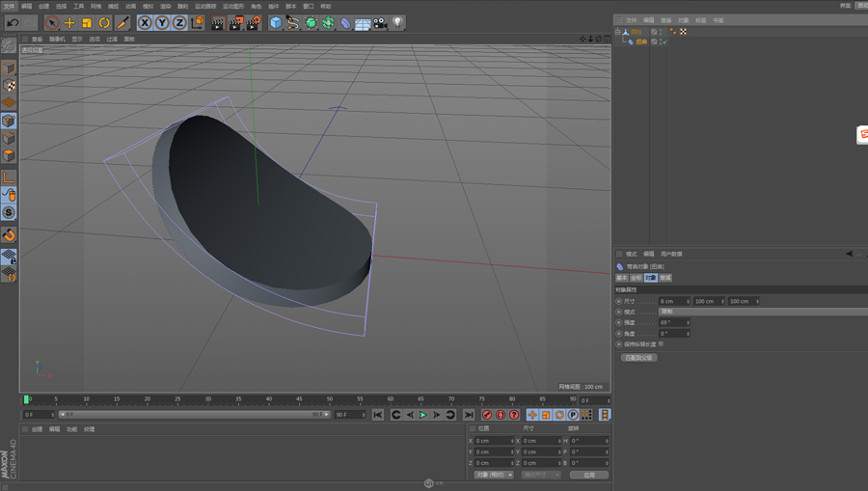Open the 工具 menu in the menu bar
The width and height of the screenshot is (868, 491).
pos(79,6)
